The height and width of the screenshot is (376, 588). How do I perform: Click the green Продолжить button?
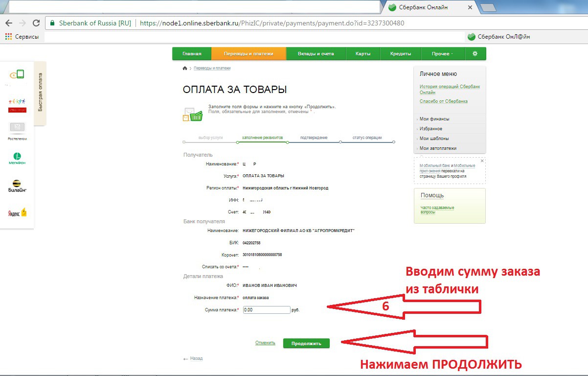[306, 343]
